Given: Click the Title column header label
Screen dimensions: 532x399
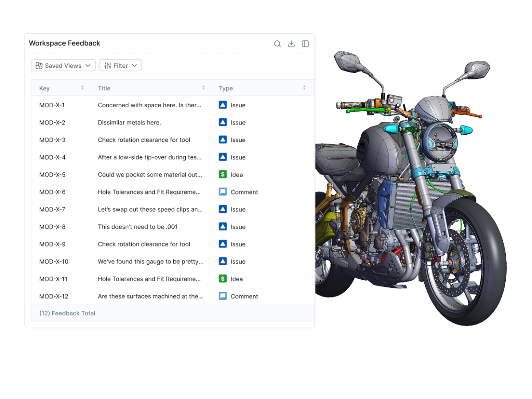Looking at the screenshot, I should (104, 88).
